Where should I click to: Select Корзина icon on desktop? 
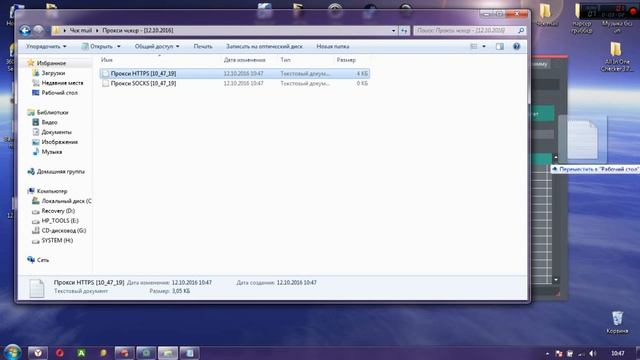(617, 322)
